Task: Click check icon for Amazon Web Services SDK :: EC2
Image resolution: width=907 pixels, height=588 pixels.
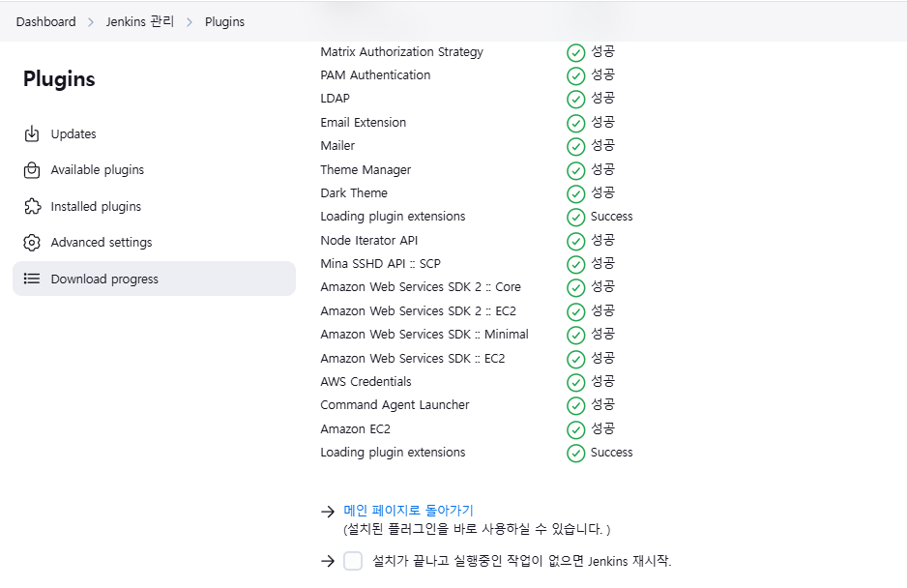Action: [x=575, y=360]
